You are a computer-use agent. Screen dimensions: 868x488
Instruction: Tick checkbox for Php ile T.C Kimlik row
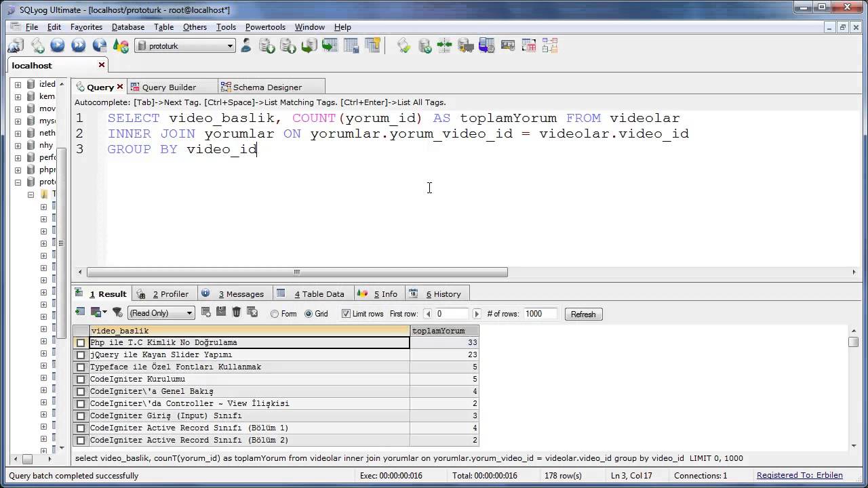[x=81, y=343]
